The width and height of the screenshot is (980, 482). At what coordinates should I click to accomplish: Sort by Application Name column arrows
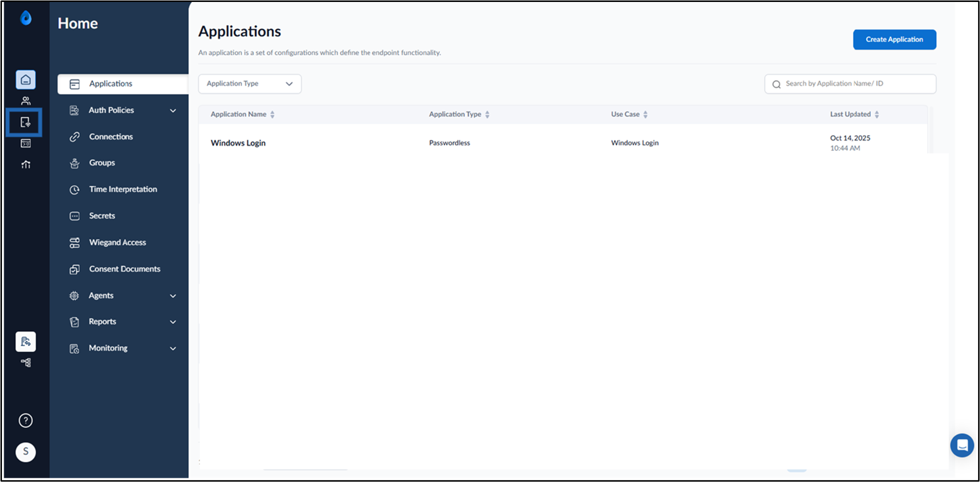[272, 114]
